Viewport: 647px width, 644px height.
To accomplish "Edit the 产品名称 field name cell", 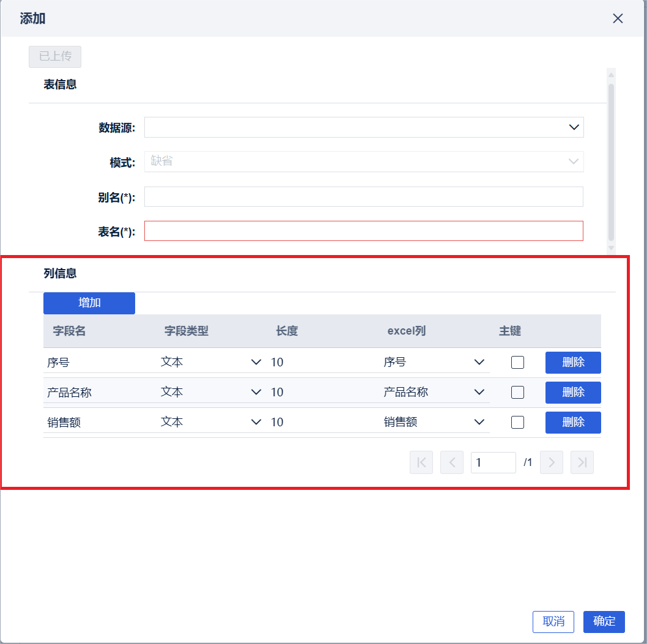I will tap(100, 392).
